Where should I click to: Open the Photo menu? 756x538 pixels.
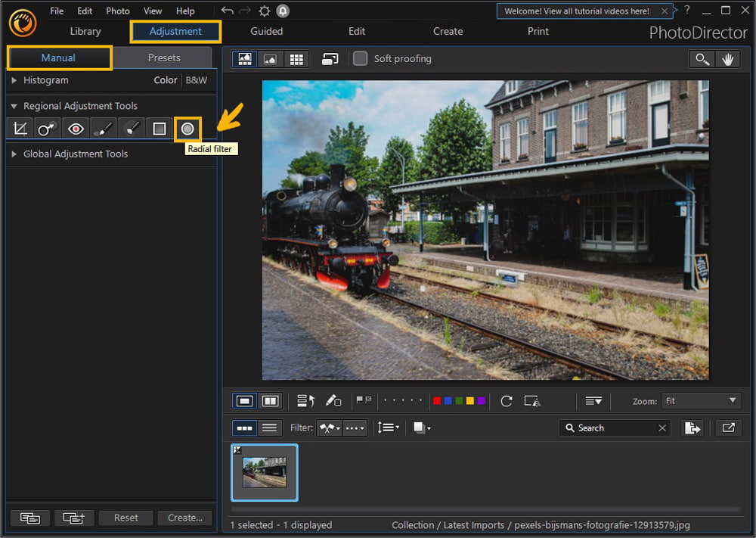click(117, 11)
